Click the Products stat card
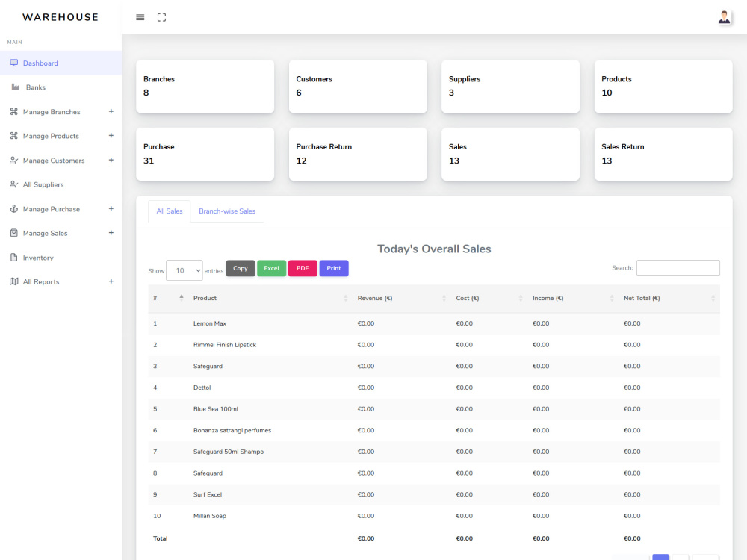Viewport: 747px width, 560px height. click(x=663, y=86)
